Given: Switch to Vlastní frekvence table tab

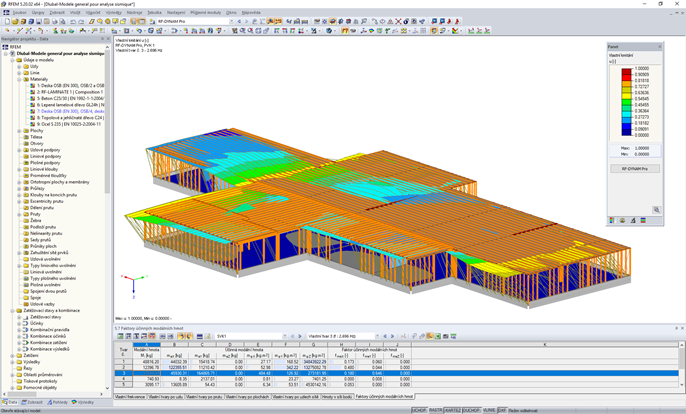Looking at the screenshot, I should [130, 396].
